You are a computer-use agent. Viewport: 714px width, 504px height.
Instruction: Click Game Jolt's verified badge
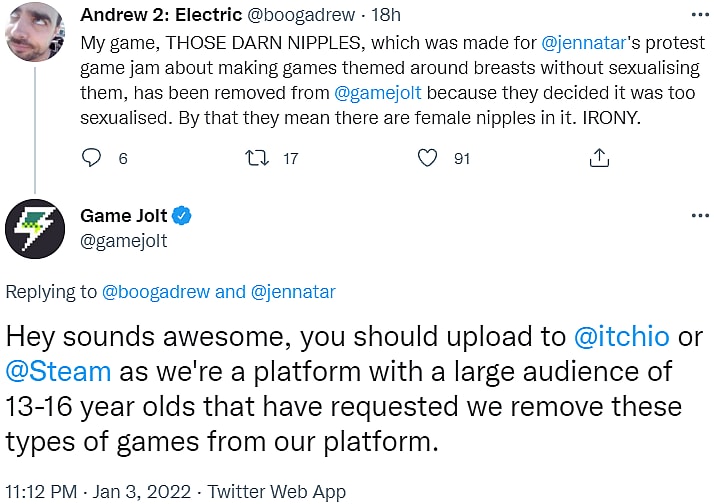(x=184, y=215)
